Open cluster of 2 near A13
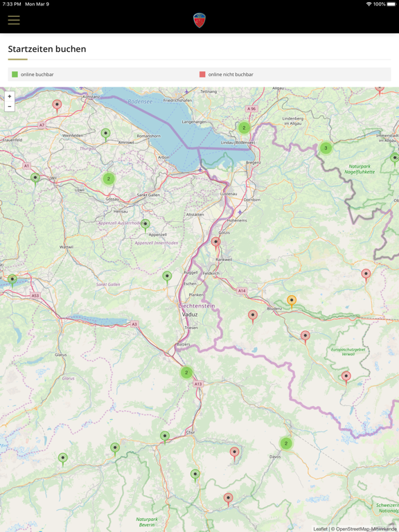399x532 pixels. coord(186,372)
